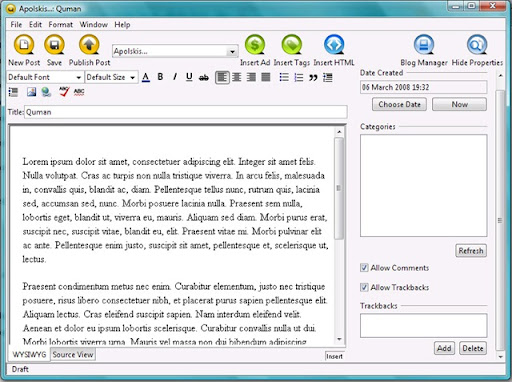Run spell check with ABC checkmark icon
Viewport: 512px width, 382px height.
[x=64, y=92]
